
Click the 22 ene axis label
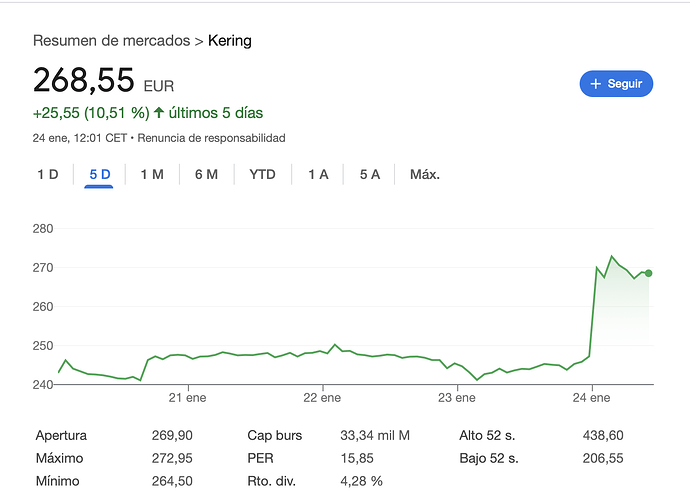(322, 398)
